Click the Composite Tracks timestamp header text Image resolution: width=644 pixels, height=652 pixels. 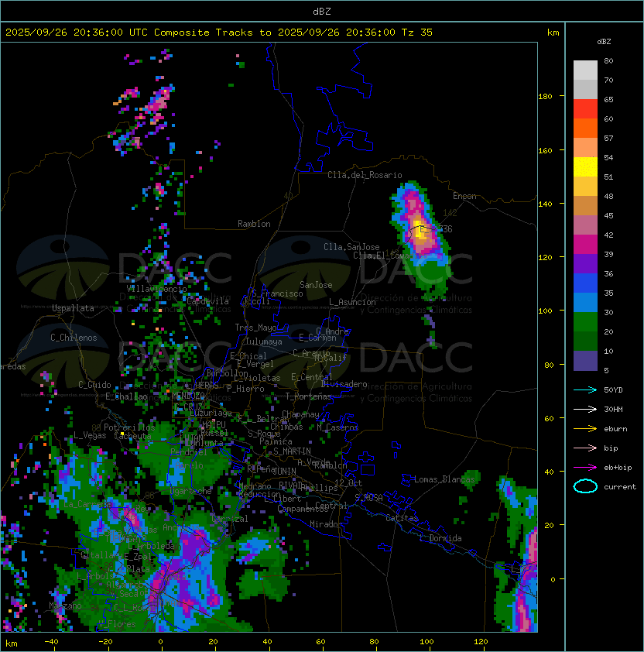click(219, 33)
